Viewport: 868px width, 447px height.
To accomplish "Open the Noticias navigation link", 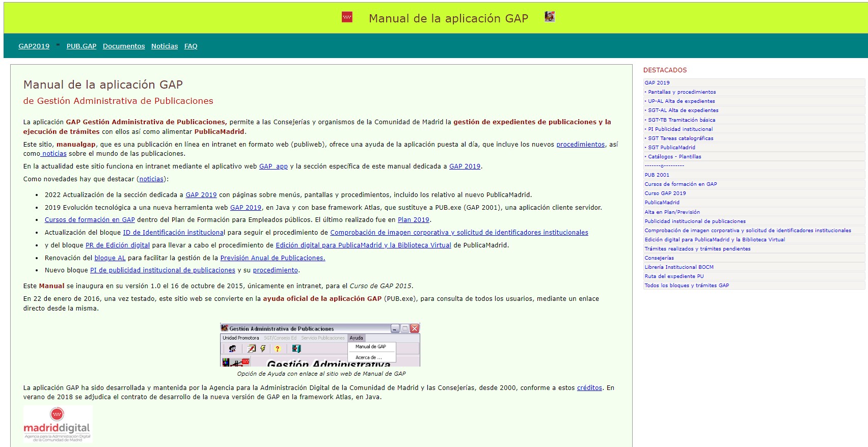I will [x=165, y=46].
